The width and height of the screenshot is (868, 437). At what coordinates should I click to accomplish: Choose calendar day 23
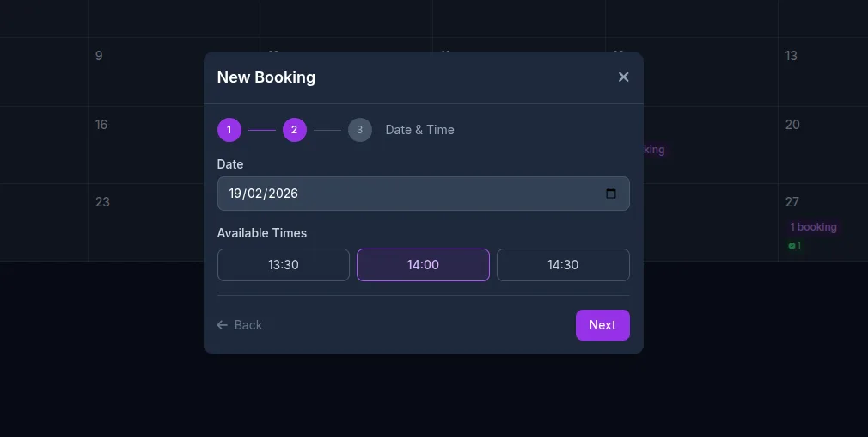pyautogui.click(x=102, y=202)
